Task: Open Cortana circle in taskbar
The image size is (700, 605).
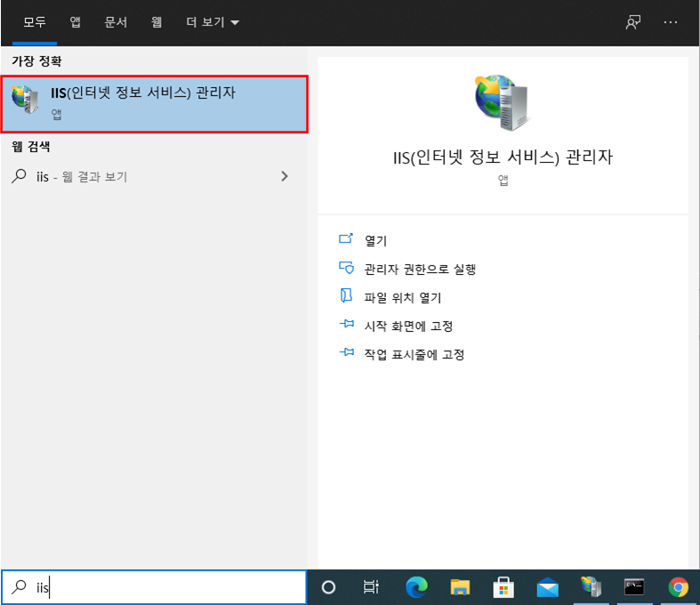Action: click(328, 587)
